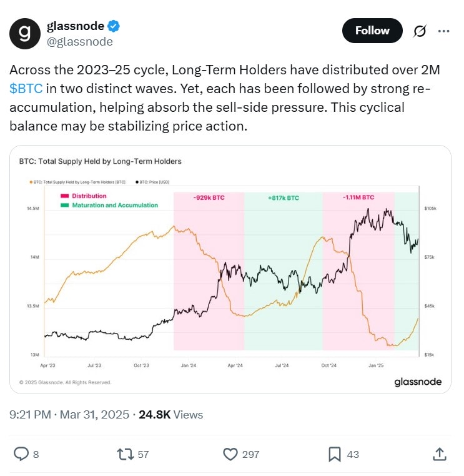Screen dimensions: 464x476
Task: Click the glassnode logo in the chart
Action: (417, 382)
